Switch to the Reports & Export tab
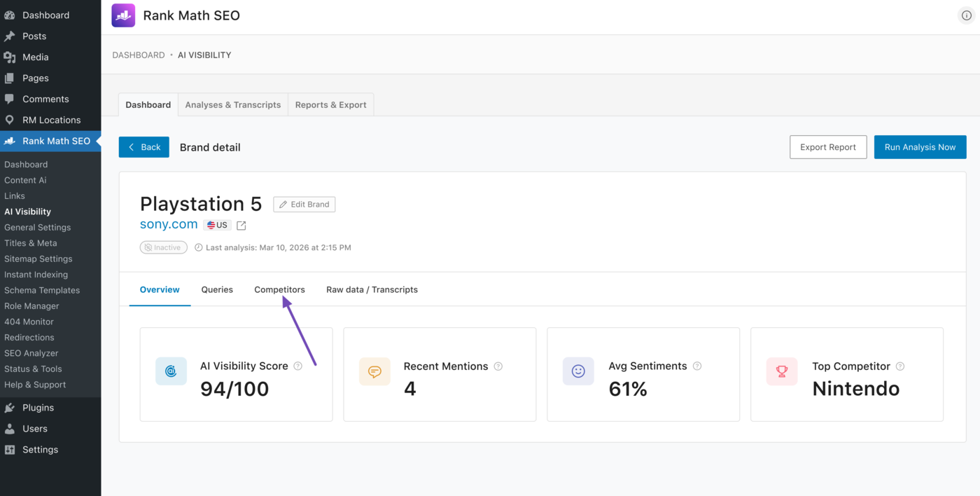Image resolution: width=980 pixels, height=496 pixels. tap(330, 104)
